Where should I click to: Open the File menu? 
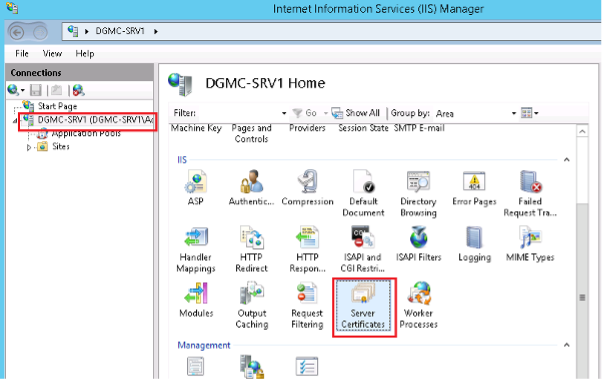[22, 53]
